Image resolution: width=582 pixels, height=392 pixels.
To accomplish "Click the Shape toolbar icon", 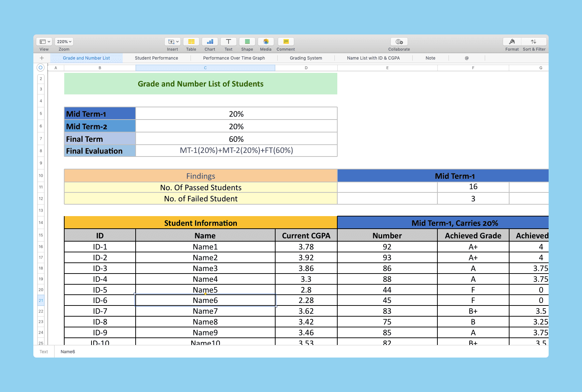I will (x=247, y=42).
